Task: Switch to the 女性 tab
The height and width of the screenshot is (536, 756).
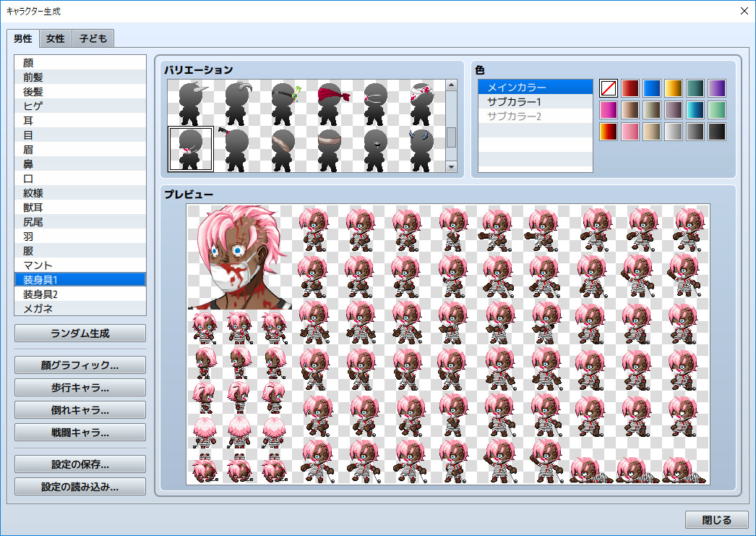Action: coord(55,38)
